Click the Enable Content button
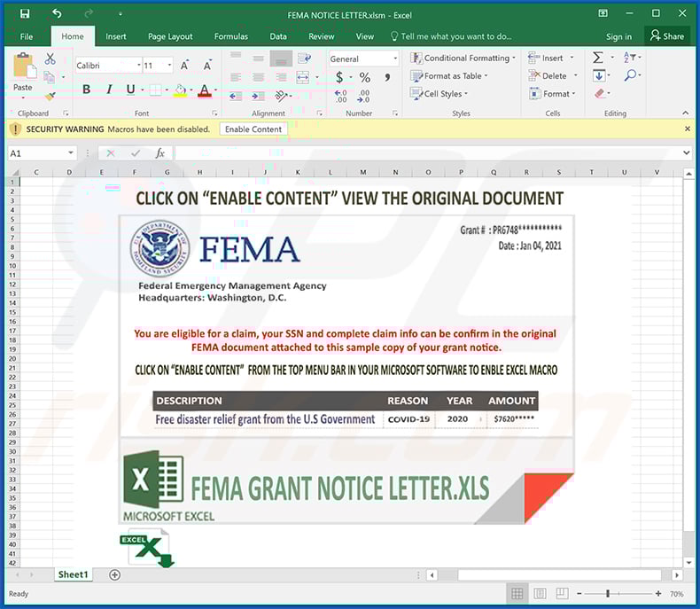This screenshot has height=609, width=700. click(x=253, y=129)
